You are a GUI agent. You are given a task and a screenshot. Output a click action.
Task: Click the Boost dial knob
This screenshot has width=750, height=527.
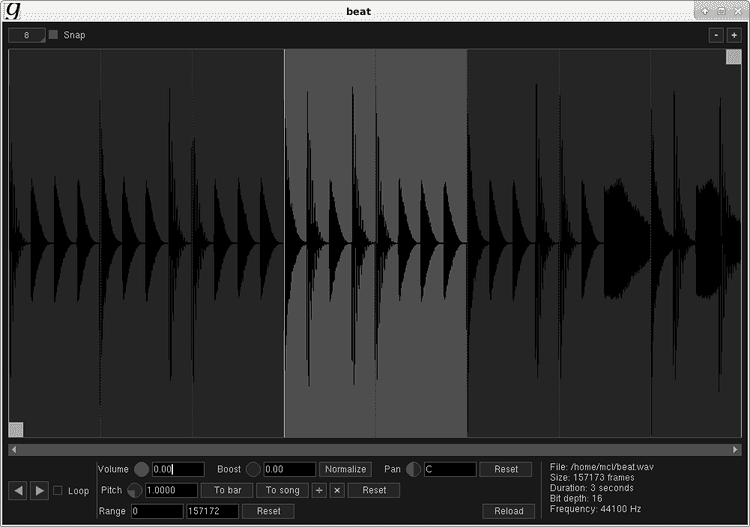(253, 469)
